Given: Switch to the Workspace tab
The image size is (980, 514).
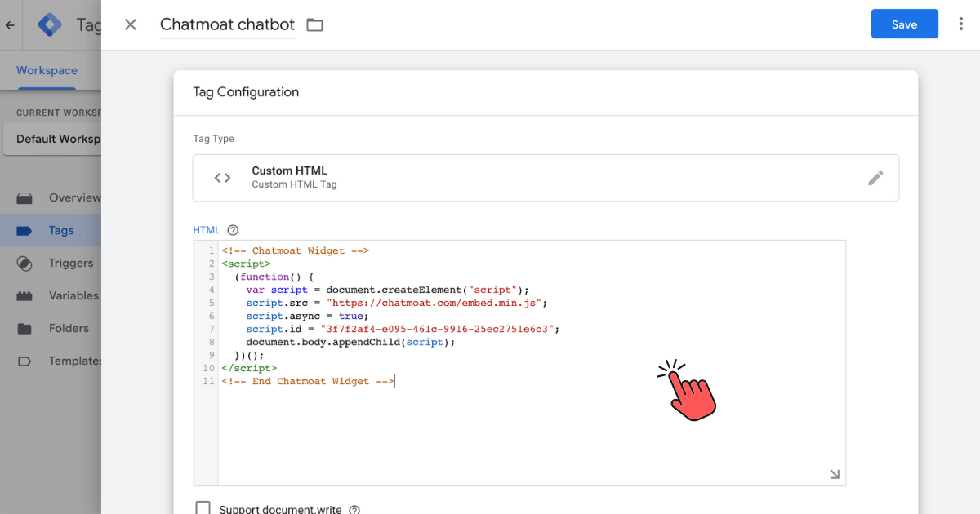Looking at the screenshot, I should 47,71.
